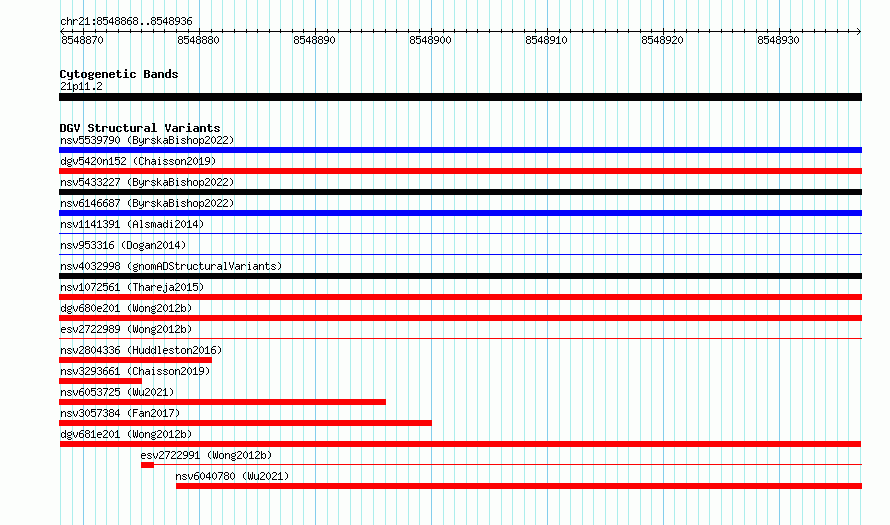Open variant nsv2804336 (Huddleston2016) label

(141, 350)
